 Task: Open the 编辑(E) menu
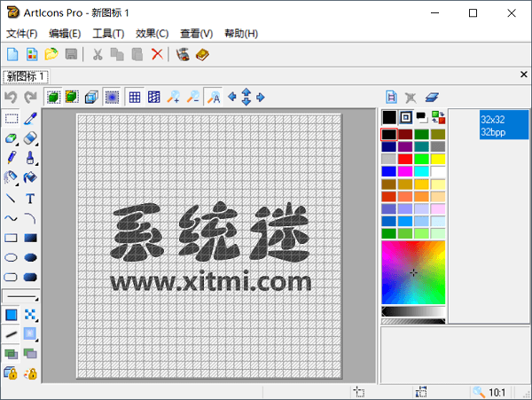click(65, 34)
